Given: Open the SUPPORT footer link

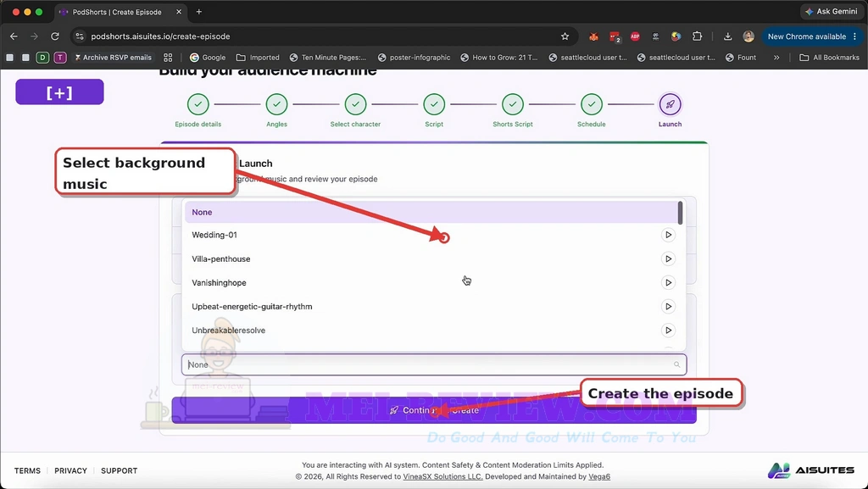Looking at the screenshot, I should (x=119, y=470).
